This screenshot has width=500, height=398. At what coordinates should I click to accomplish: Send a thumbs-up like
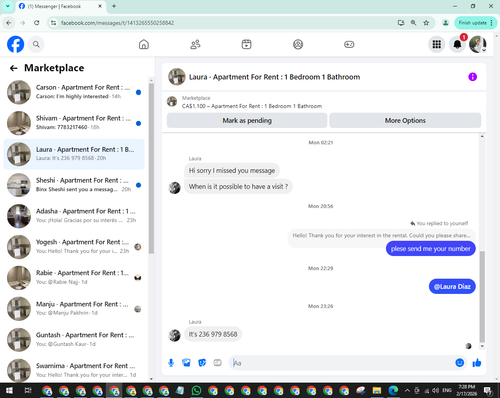(x=477, y=363)
